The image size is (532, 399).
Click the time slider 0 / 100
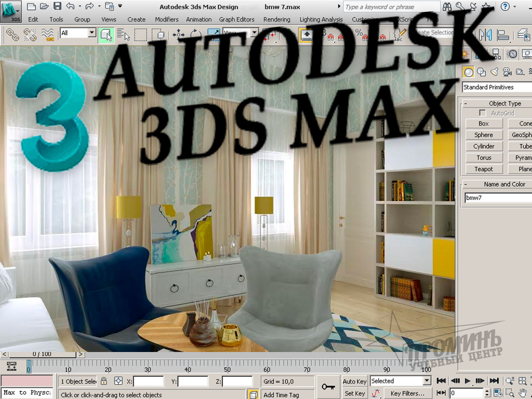pyautogui.click(x=42, y=354)
